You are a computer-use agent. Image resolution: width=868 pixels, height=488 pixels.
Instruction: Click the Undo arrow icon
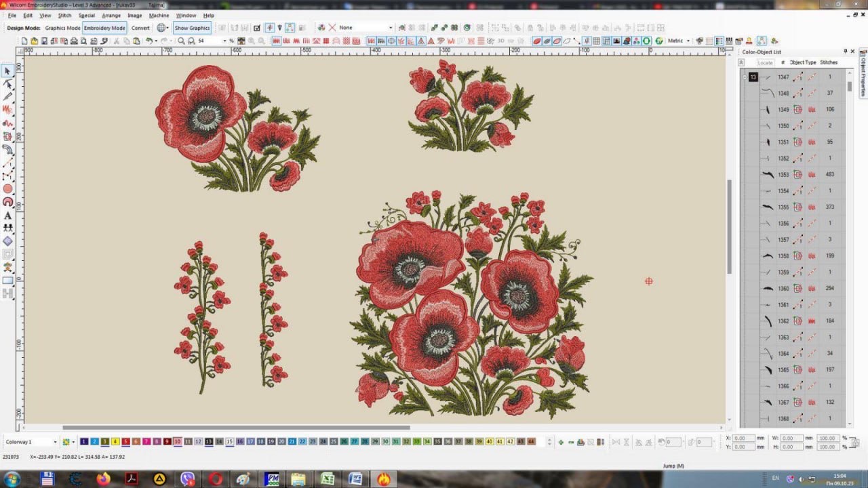tap(149, 41)
